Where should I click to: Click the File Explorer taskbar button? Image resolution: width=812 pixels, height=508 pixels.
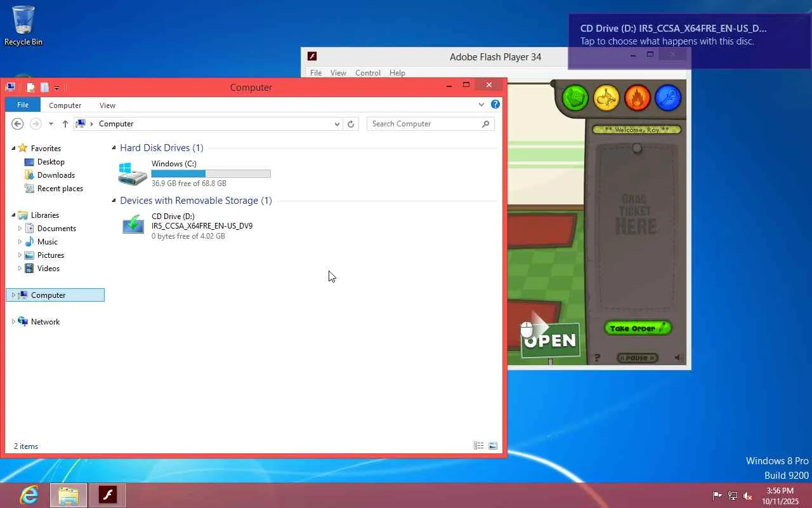[x=69, y=495]
